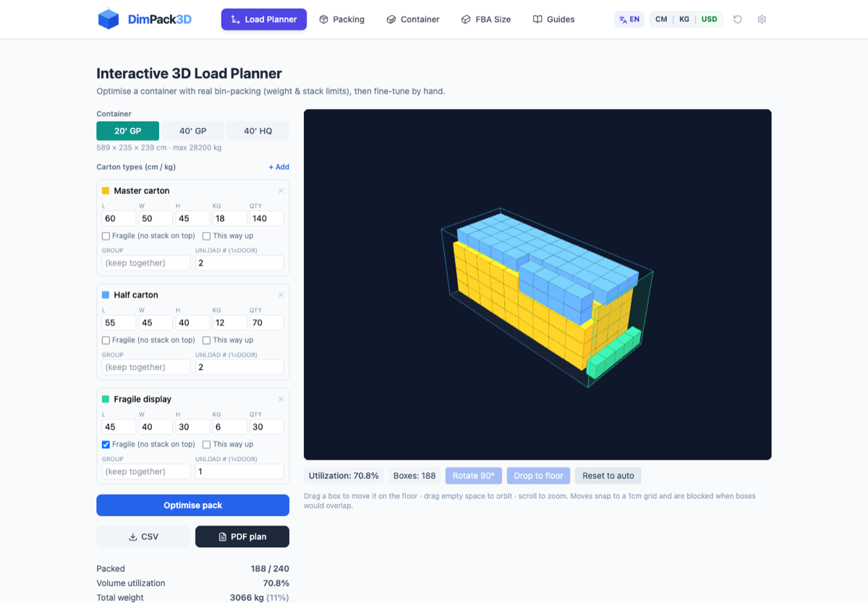The height and width of the screenshot is (603, 868).
Task: Edit Fragile display height value 30
Action: 192,427
